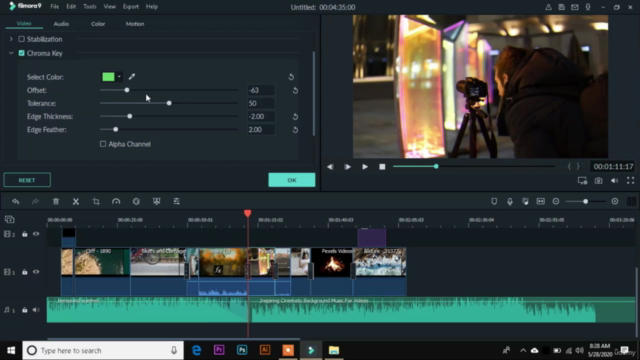
Task: Stop the preview playback
Action: pyautogui.click(x=382, y=167)
